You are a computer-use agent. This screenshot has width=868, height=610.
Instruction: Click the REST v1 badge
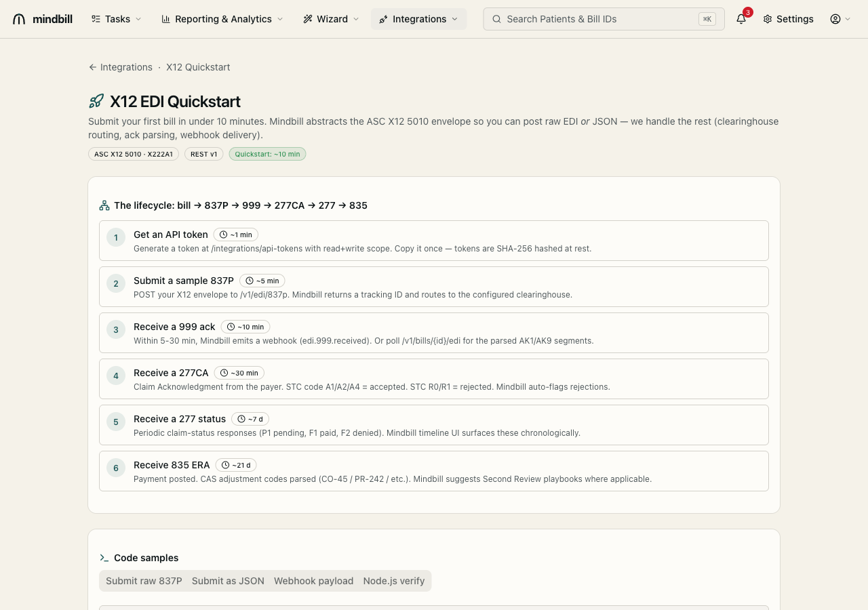[x=204, y=154]
